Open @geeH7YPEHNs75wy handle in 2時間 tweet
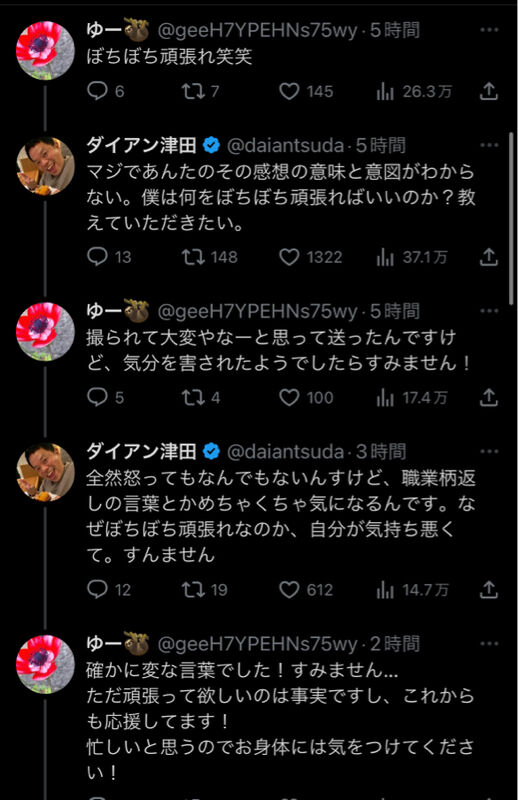 [x=257, y=644]
